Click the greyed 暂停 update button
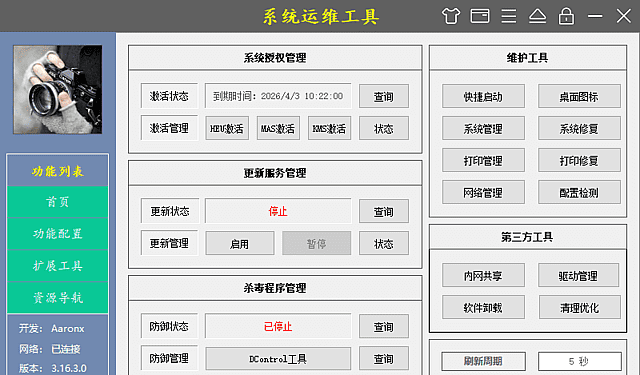 point(316,244)
